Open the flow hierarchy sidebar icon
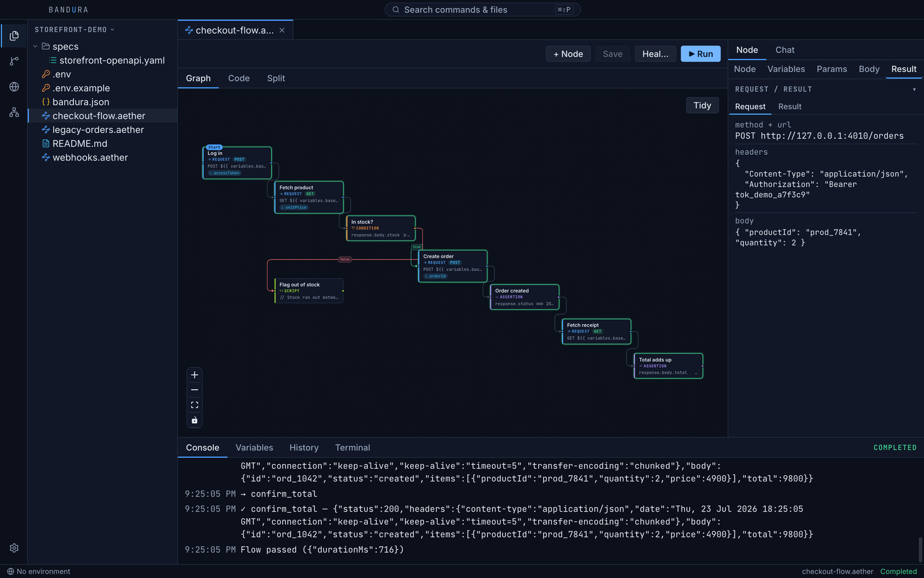This screenshot has height=578, width=924. tap(14, 112)
